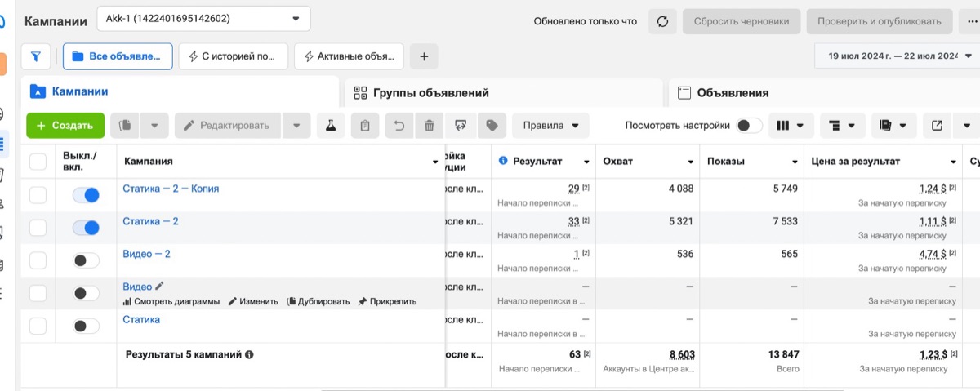
Task: Click the discard drafts screen icon
Action: [x=461, y=126]
